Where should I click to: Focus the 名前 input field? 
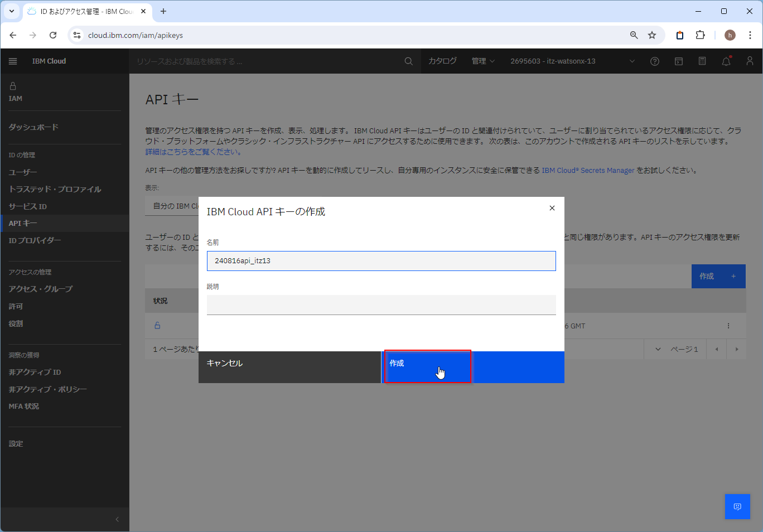[x=381, y=261]
